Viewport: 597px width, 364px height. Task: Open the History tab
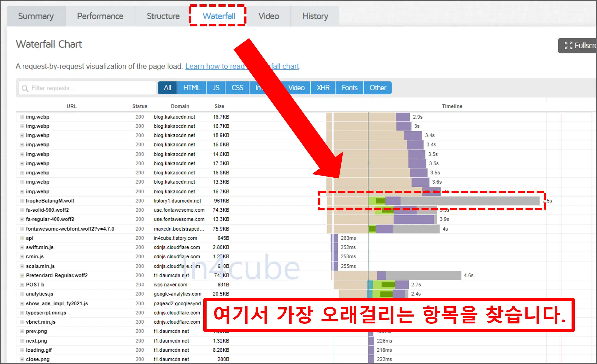[315, 16]
